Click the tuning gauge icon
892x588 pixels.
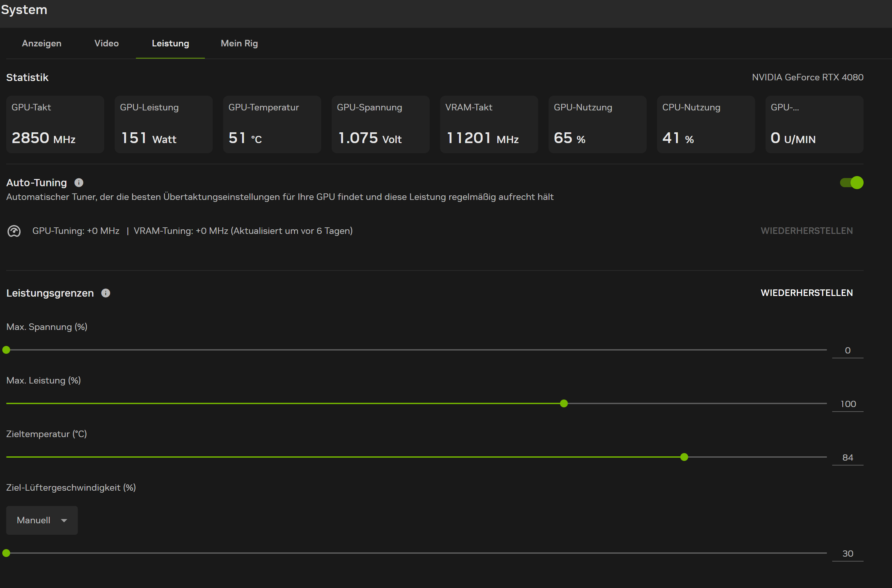coord(14,231)
